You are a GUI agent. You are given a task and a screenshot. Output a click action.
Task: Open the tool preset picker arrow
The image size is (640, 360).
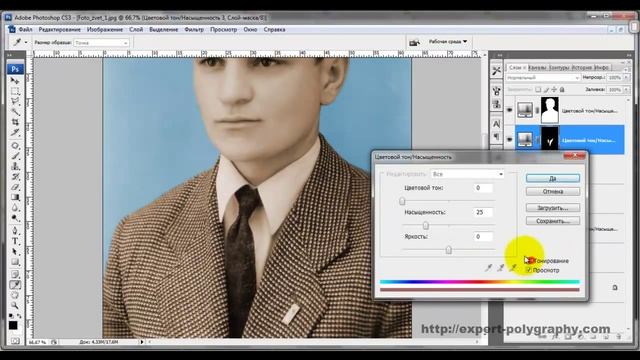tap(26, 42)
